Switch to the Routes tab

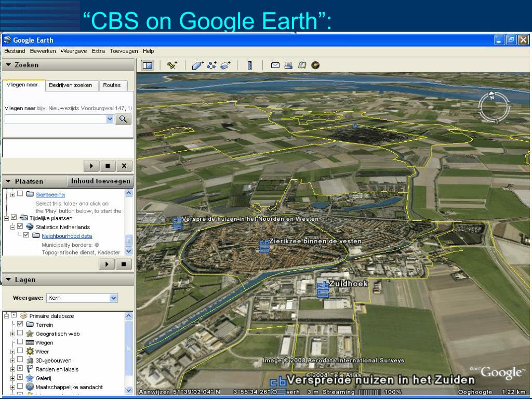[112, 85]
